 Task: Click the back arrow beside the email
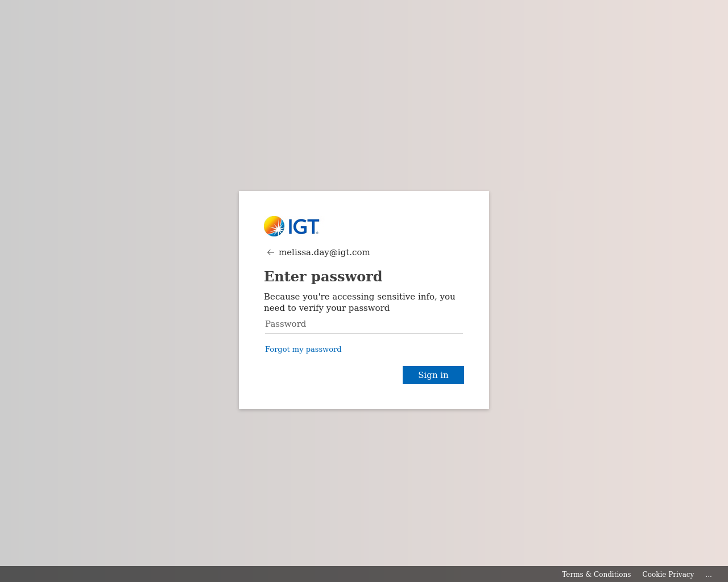pyautogui.click(x=271, y=252)
